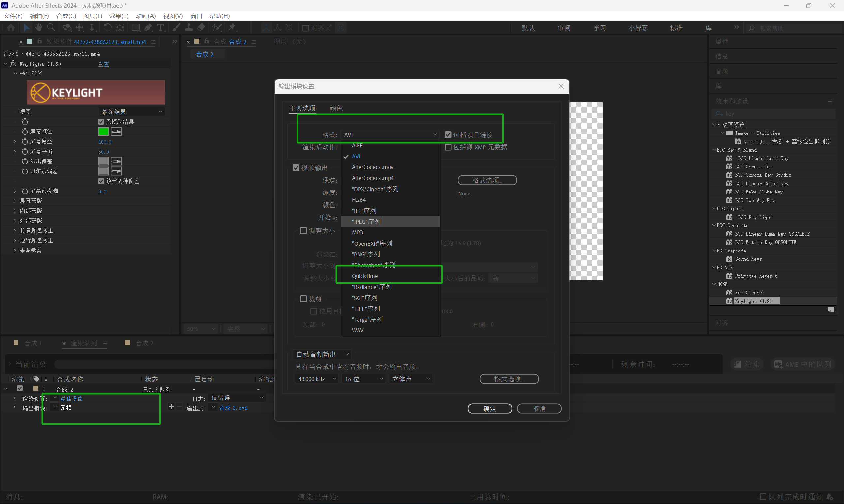
Task: Click gray 溢出偏差 color swatch
Action: coord(103,161)
